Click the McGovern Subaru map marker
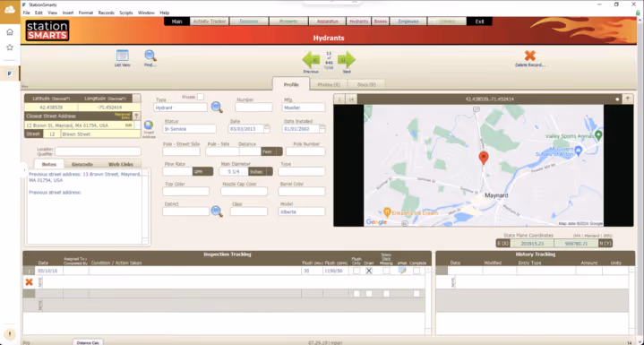The image size is (644, 345). [579, 151]
